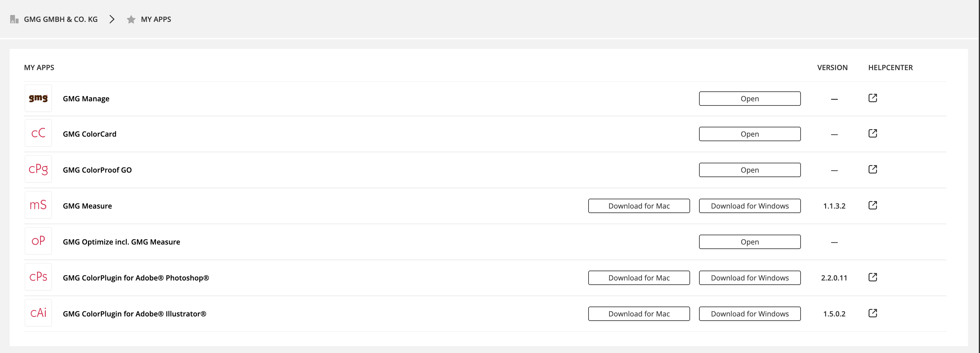Image resolution: width=980 pixels, height=353 pixels.
Task: Open Illustrator ColorPlugin help center icon
Action: coord(873,313)
